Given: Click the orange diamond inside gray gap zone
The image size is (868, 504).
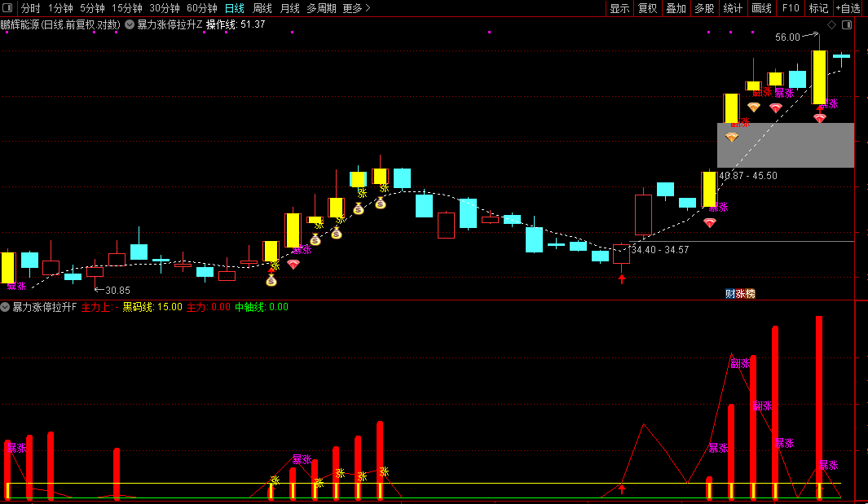Looking at the screenshot, I should pyautogui.click(x=732, y=137).
